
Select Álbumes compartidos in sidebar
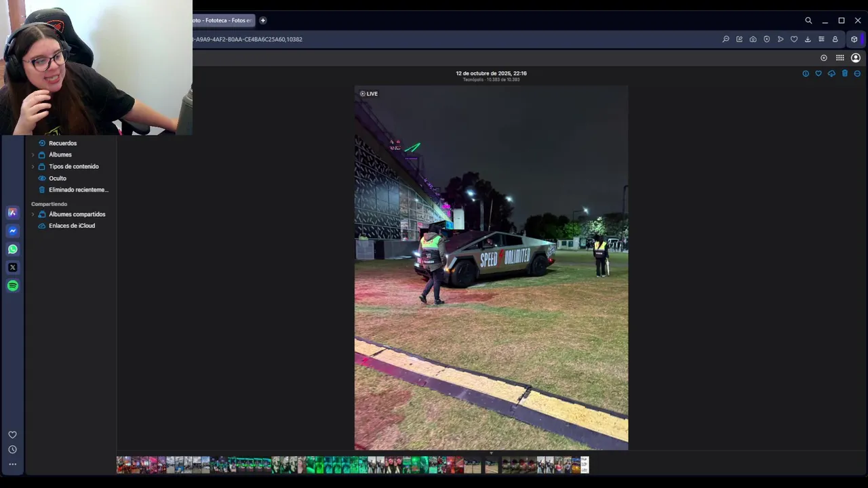point(77,214)
